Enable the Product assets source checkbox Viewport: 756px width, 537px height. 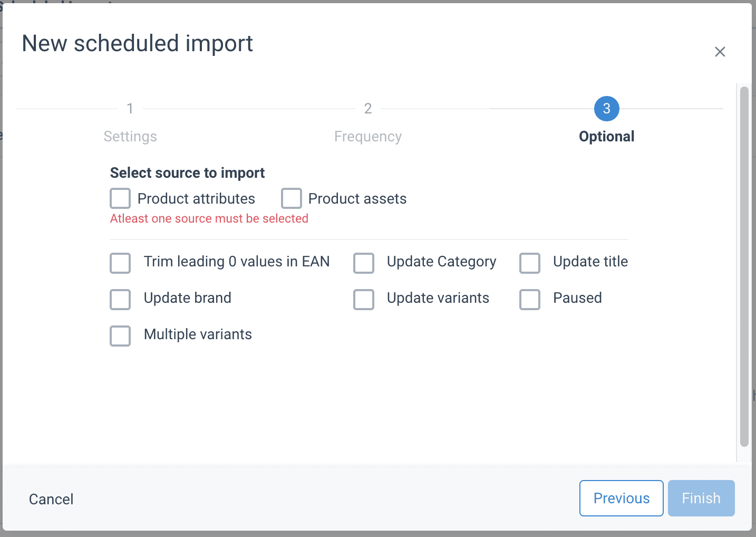click(x=291, y=199)
